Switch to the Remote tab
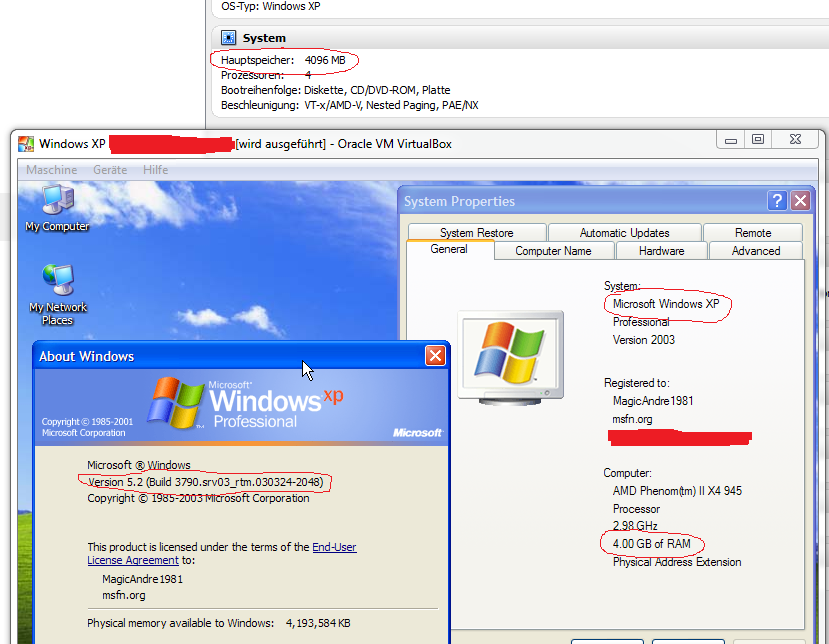 pyautogui.click(x=753, y=233)
